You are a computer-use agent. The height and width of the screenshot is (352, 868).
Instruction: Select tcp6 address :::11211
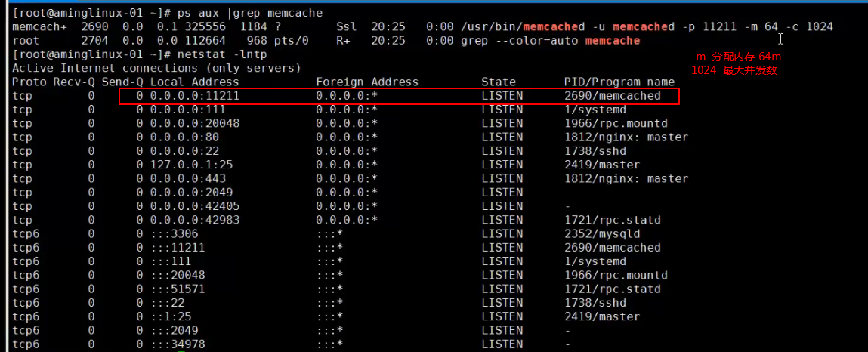tap(177, 248)
